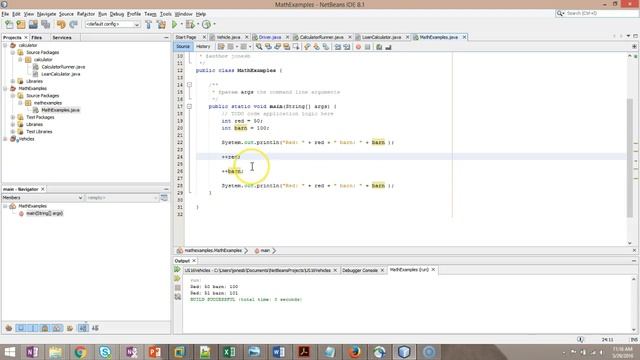Image resolution: width=640 pixels, height=360 pixels.
Task: Click the Uncomment lines icon
Action: coord(388,47)
